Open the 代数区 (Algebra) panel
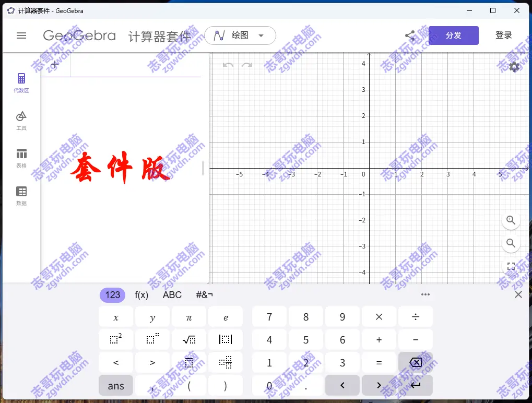 [x=21, y=82]
